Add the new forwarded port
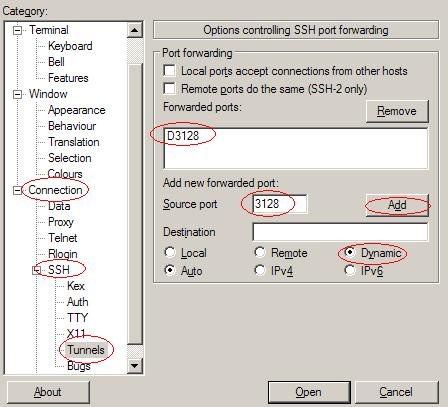 pos(397,205)
